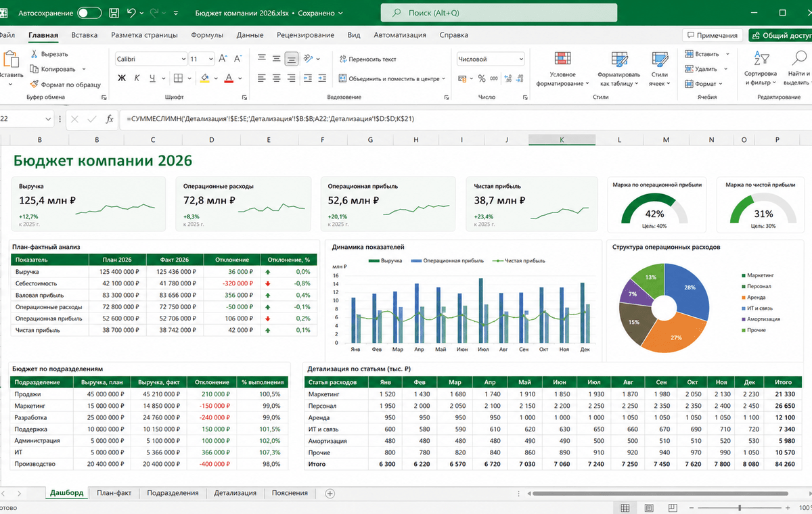Increase decimal places
Viewport: 812px width, 514px height.
[x=507, y=78]
